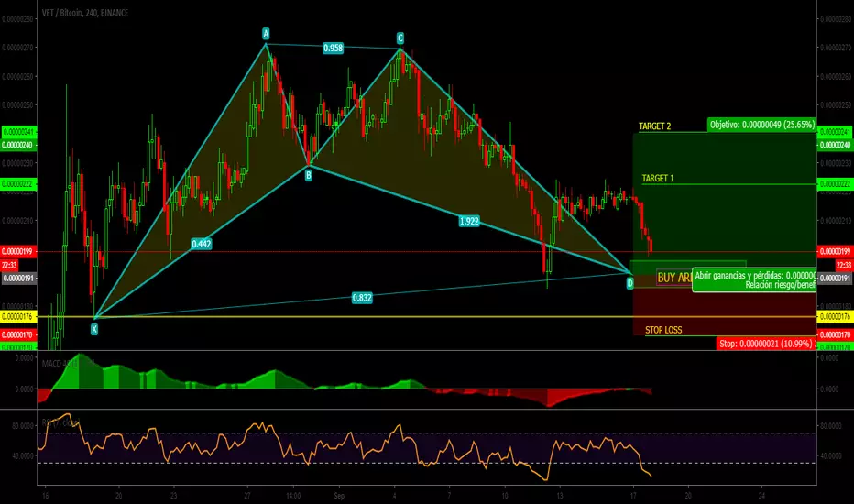Click the STOP LOSS text annotation
The height and width of the screenshot is (504, 854).
coord(663,330)
